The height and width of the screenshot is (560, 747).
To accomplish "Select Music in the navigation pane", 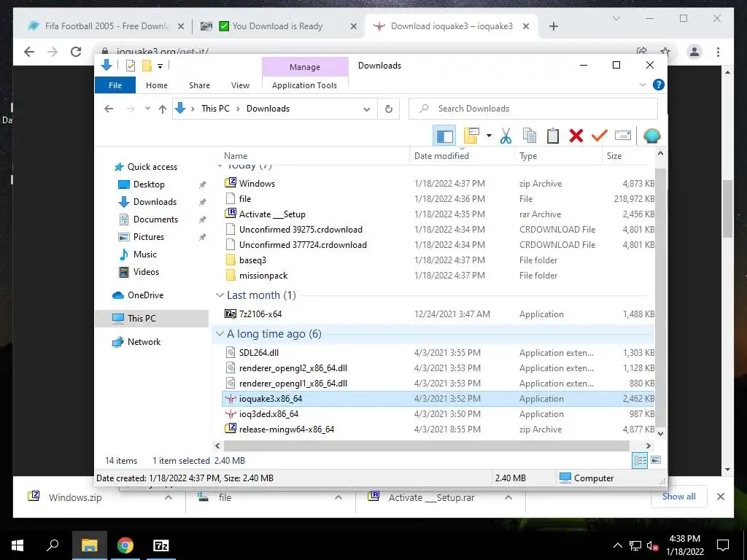I will pos(145,254).
